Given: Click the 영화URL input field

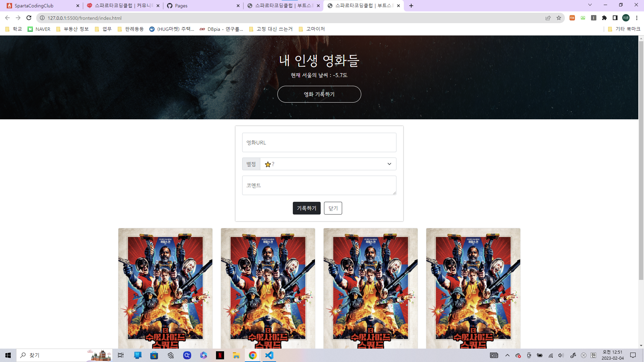Looking at the screenshot, I should click(319, 142).
